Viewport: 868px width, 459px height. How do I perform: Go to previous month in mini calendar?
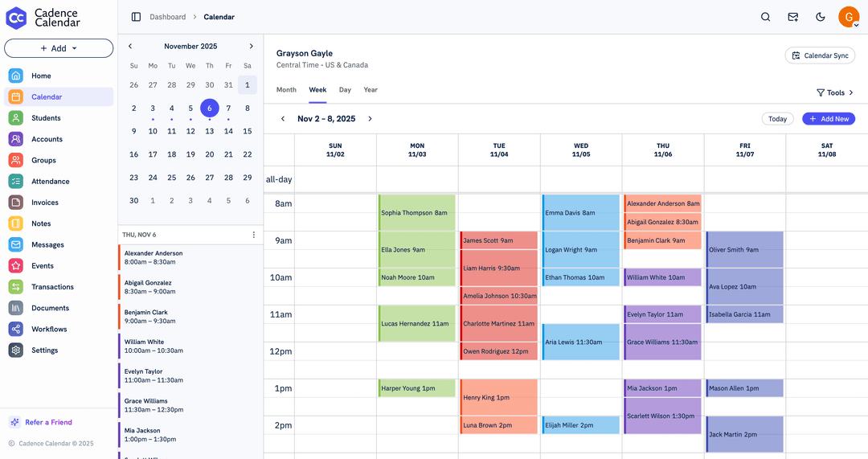[x=130, y=46]
